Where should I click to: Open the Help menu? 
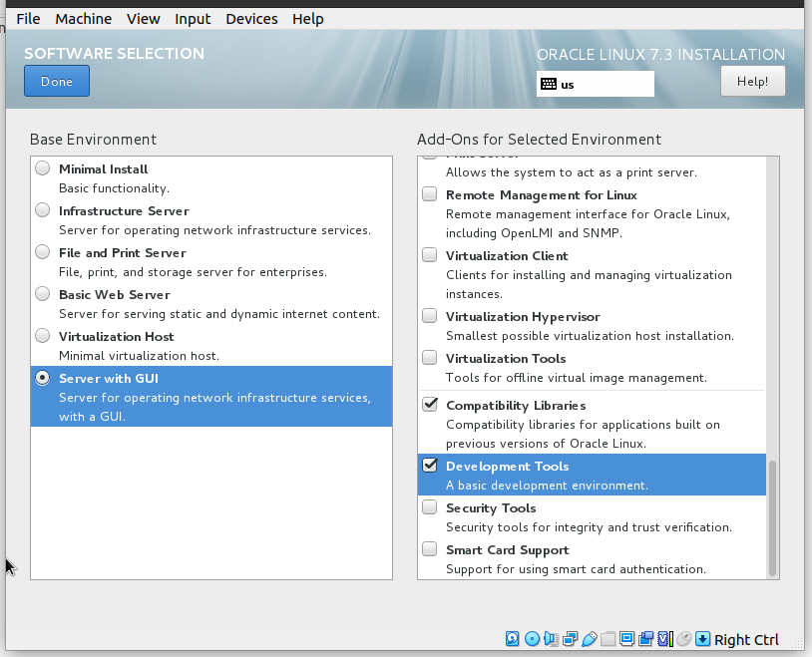point(307,19)
